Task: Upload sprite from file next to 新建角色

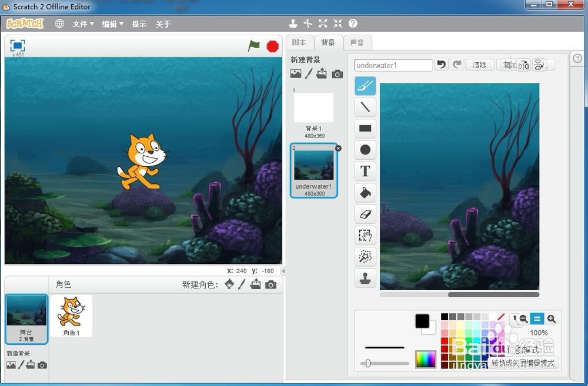Action: tap(256, 284)
